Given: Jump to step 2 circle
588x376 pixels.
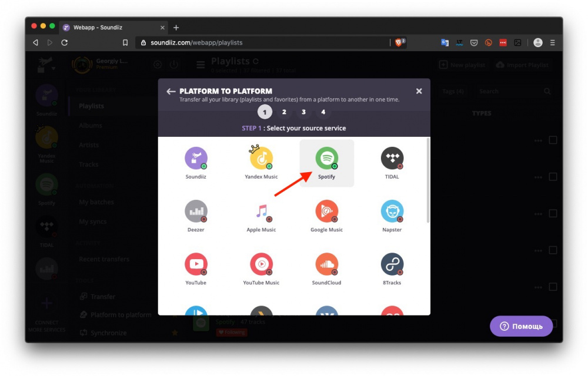Looking at the screenshot, I should tap(284, 112).
